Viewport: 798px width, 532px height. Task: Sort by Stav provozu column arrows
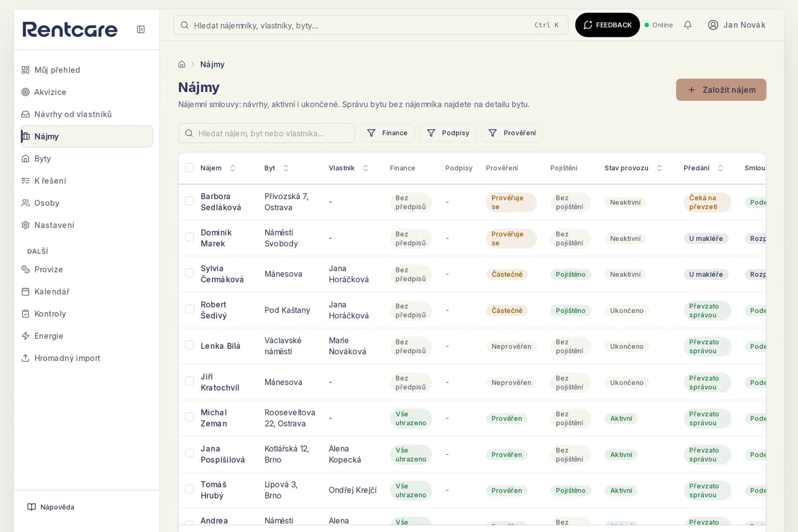click(x=659, y=168)
